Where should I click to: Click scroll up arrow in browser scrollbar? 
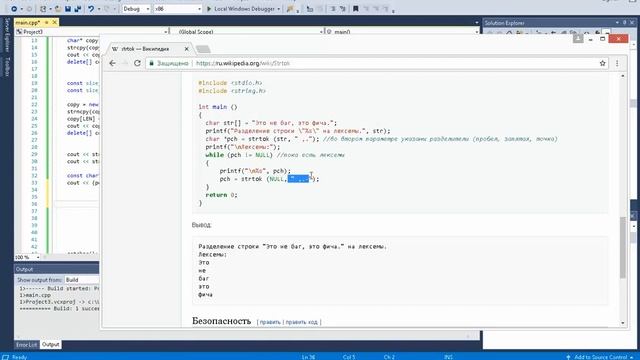click(622, 76)
